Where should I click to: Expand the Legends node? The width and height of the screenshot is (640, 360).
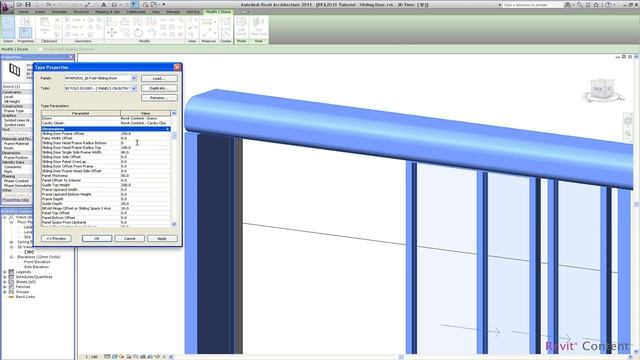click(5, 272)
